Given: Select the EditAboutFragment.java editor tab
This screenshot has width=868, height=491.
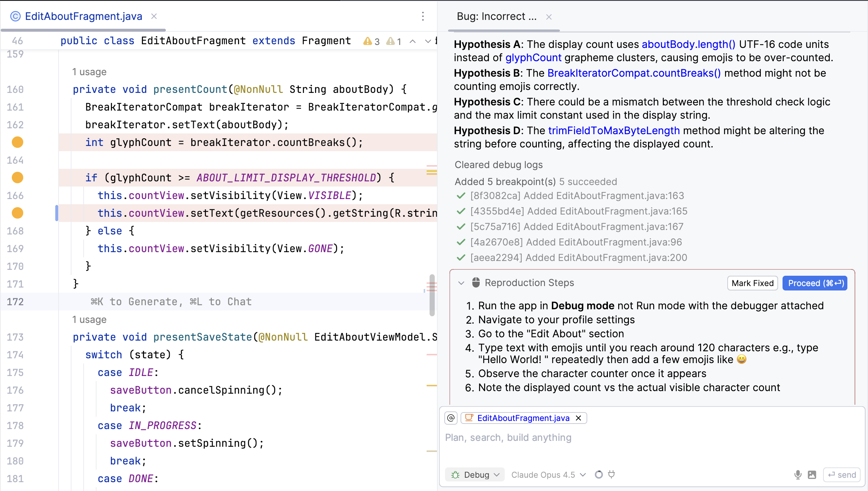Looking at the screenshot, I should coord(83,16).
